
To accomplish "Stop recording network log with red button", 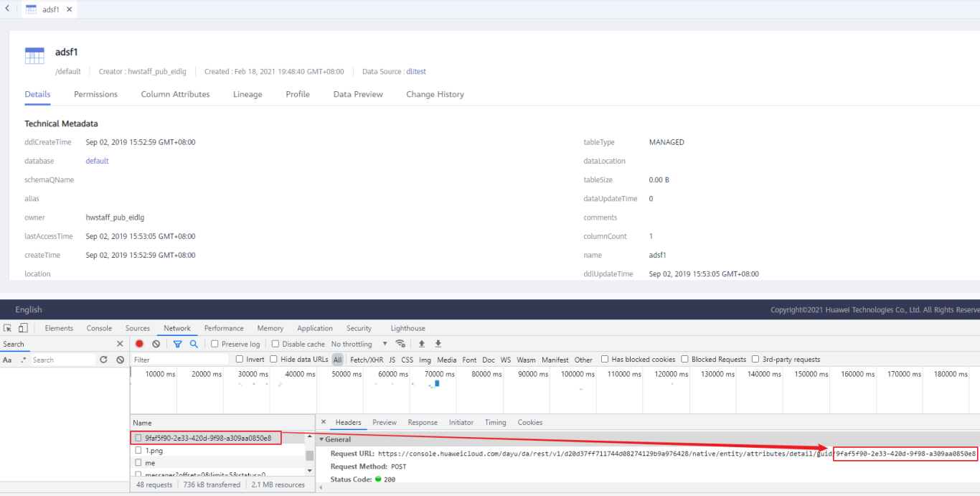I will [139, 344].
